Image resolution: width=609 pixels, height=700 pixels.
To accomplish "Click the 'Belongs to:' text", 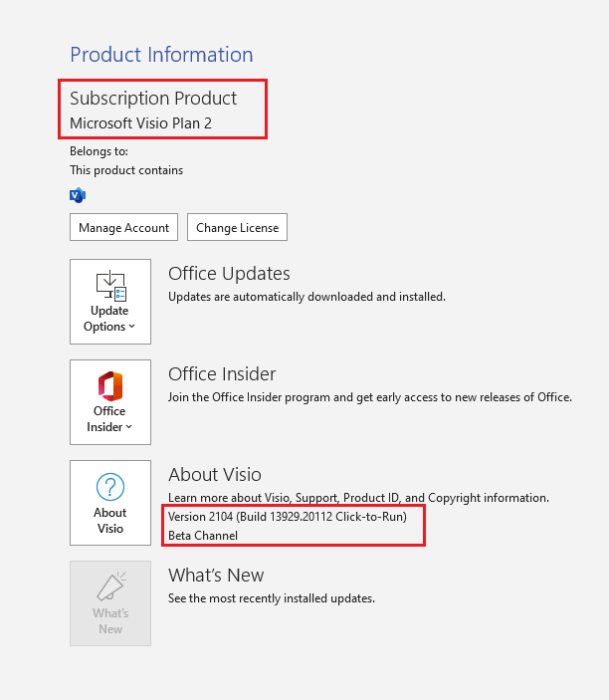I will click(x=99, y=151).
